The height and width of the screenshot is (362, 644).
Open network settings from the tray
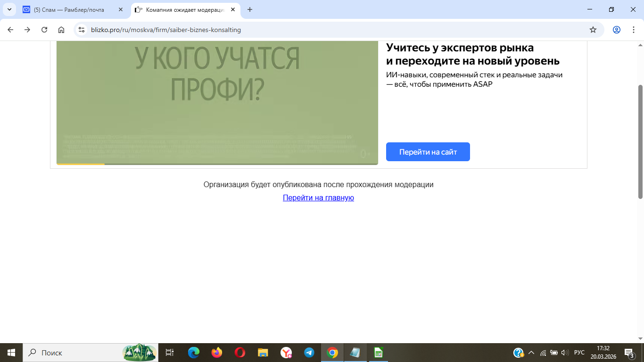point(543,353)
